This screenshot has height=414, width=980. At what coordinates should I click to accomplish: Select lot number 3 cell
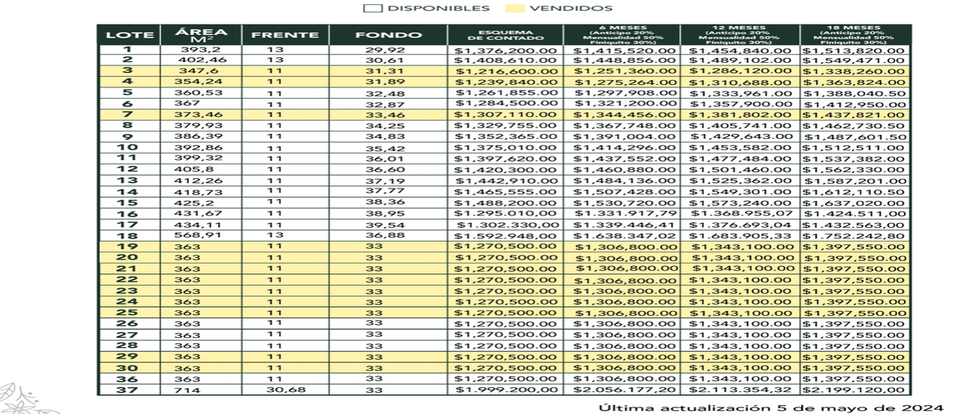(127, 71)
